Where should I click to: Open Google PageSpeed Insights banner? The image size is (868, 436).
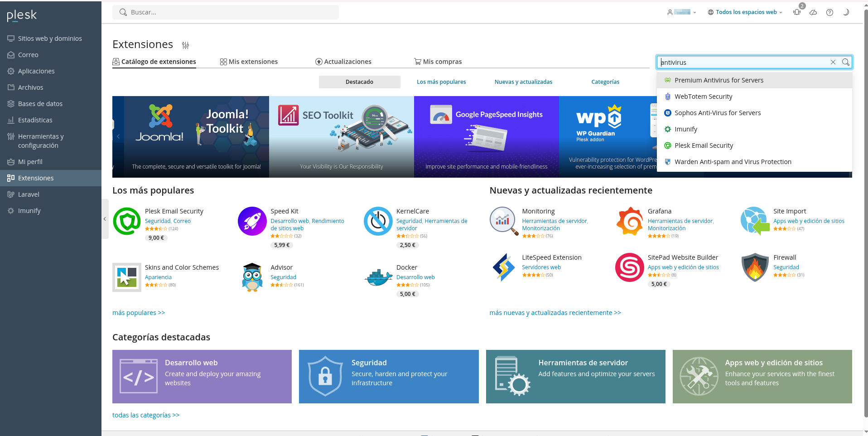tap(487, 136)
